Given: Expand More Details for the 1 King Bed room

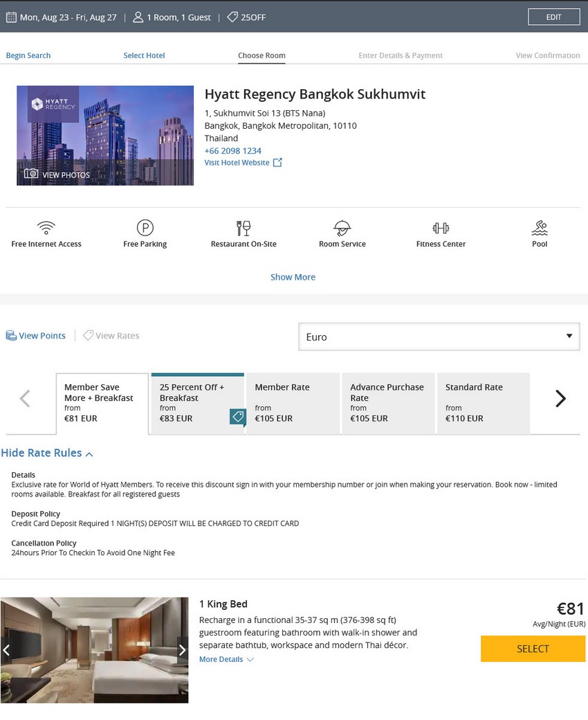Looking at the screenshot, I should coord(226,659).
